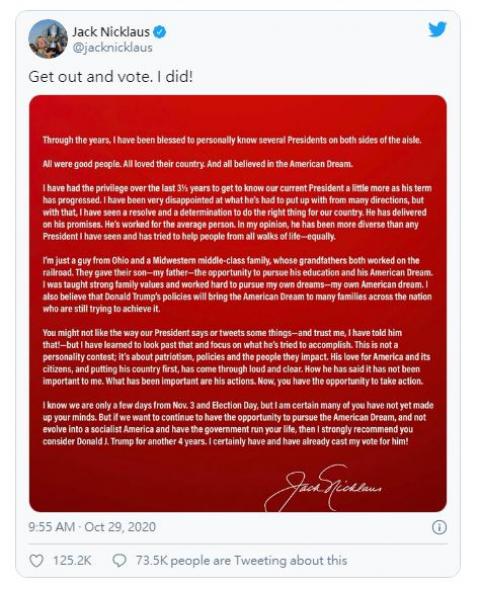
Task: Open the tweet info circle icon
Action: 439,527
